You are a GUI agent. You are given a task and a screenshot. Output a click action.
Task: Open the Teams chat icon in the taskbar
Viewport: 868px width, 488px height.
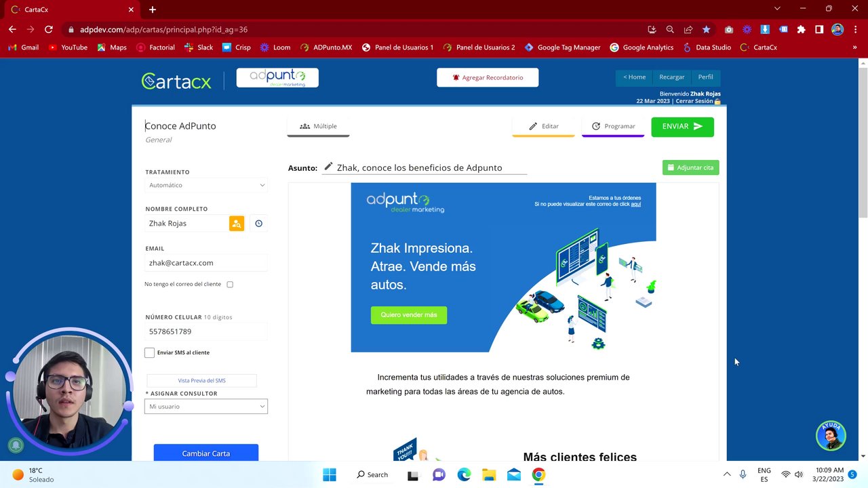click(x=439, y=474)
